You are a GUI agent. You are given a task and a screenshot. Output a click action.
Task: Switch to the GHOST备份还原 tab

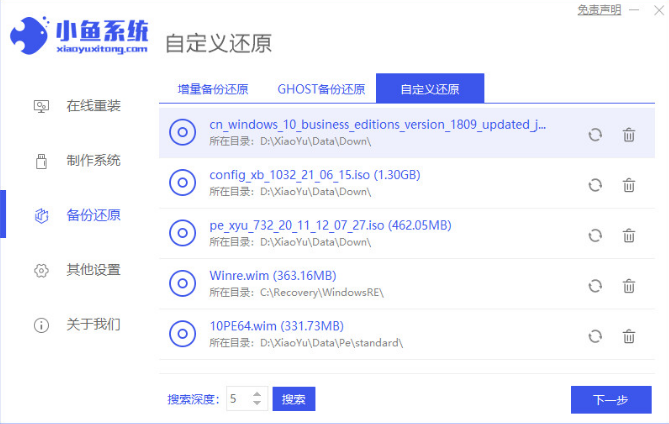point(320,89)
